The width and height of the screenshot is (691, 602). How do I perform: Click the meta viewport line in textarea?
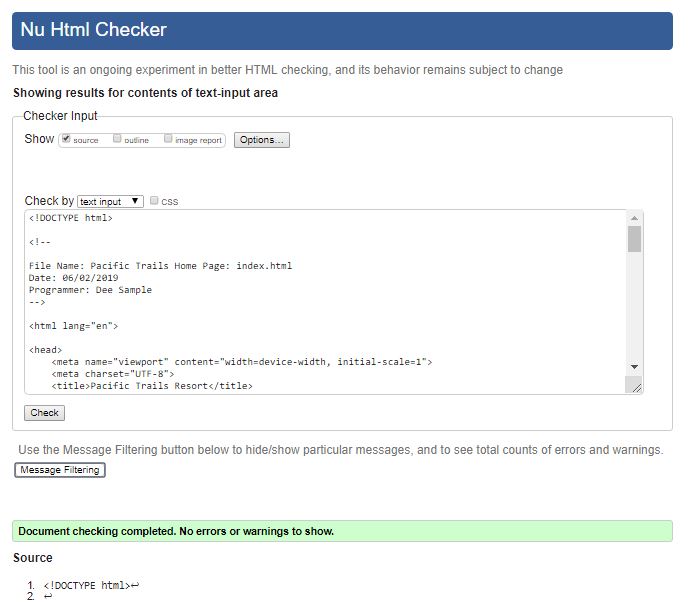coord(242,362)
